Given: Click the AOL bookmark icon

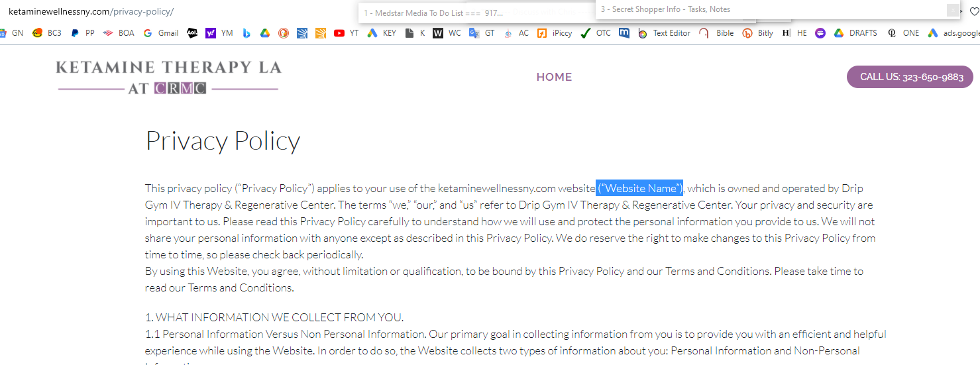Looking at the screenshot, I should tap(192, 33).
